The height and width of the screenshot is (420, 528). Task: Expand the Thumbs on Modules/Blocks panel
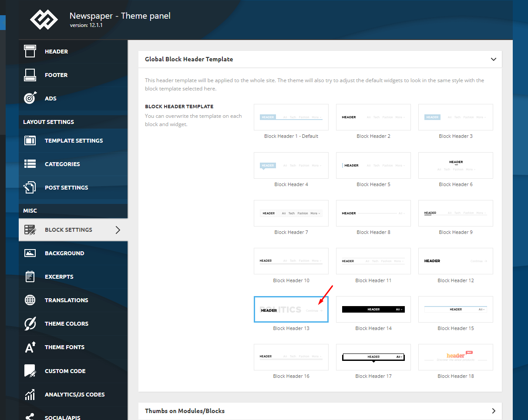pyautogui.click(x=493, y=411)
